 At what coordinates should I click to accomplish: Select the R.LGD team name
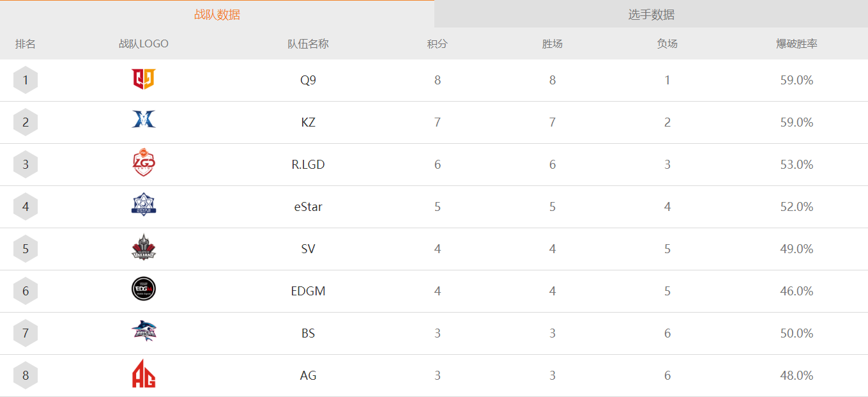click(308, 165)
